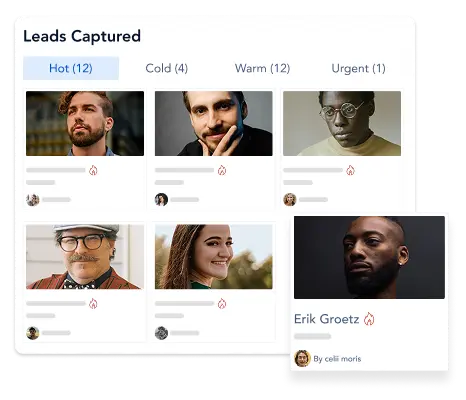Click owner avatar under the flat cap man card

33,333
